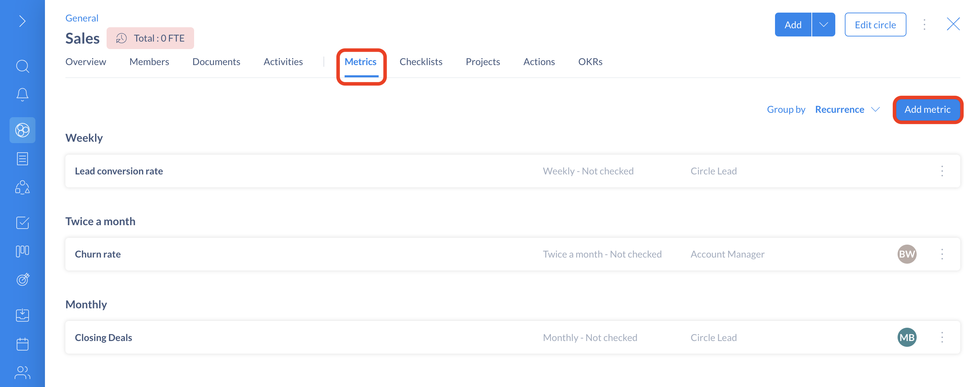Open search from the sidebar magnifier icon
Viewport: 980px width, 387px height.
pyautogui.click(x=22, y=66)
